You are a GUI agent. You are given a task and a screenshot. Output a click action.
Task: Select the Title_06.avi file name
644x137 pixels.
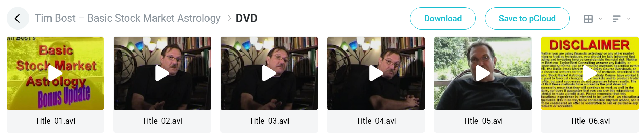tap(590, 121)
